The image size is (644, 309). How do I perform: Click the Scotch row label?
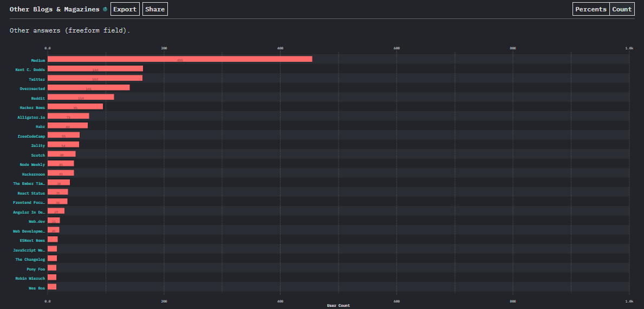coord(38,156)
